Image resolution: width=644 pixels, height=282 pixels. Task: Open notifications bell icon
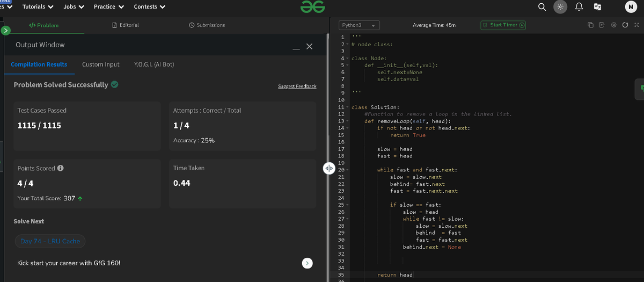[579, 6]
